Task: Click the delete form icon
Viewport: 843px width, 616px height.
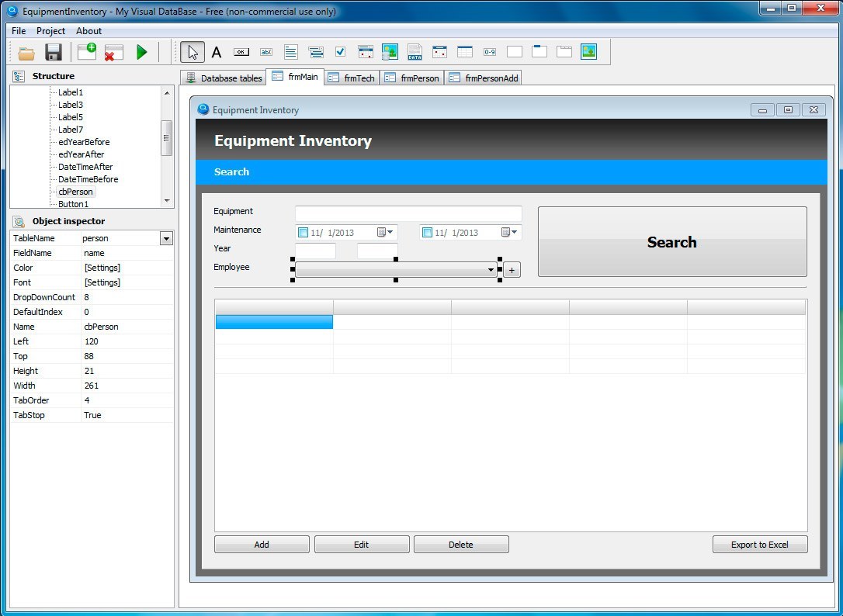Action: (x=113, y=53)
